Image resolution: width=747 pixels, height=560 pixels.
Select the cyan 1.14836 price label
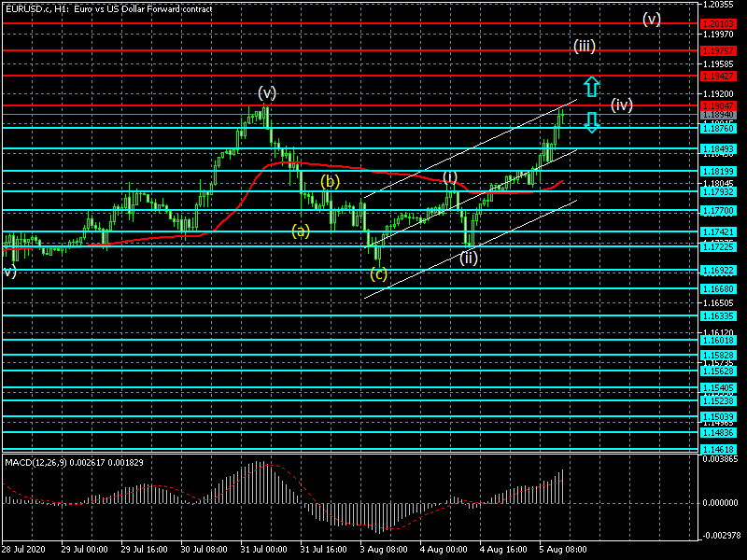point(718,432)
